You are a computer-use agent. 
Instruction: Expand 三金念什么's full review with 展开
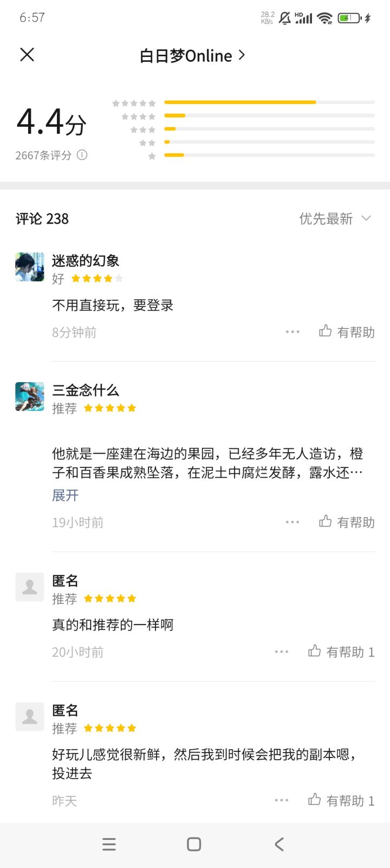[x=66, y=495]
